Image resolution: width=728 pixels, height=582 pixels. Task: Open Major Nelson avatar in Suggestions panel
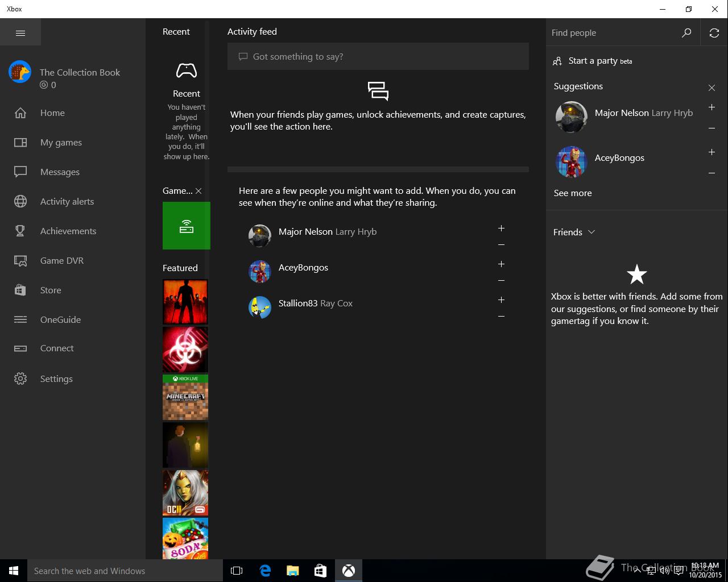(571, 117)
